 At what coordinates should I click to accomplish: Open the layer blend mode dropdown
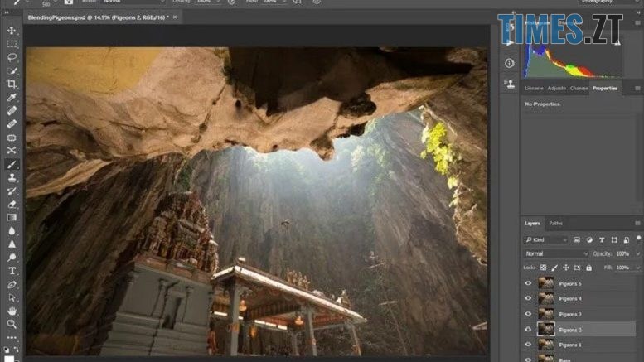pyautogui.click(x=556, y=253)
